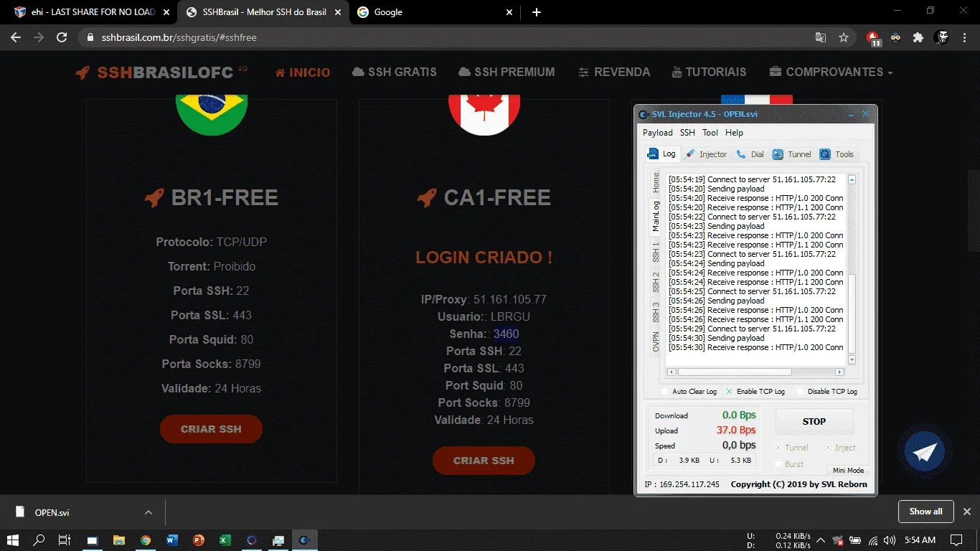This screenshot has height=551, width=980.
Task: Click the Senha value 3460
Action: tap(506, 334)
